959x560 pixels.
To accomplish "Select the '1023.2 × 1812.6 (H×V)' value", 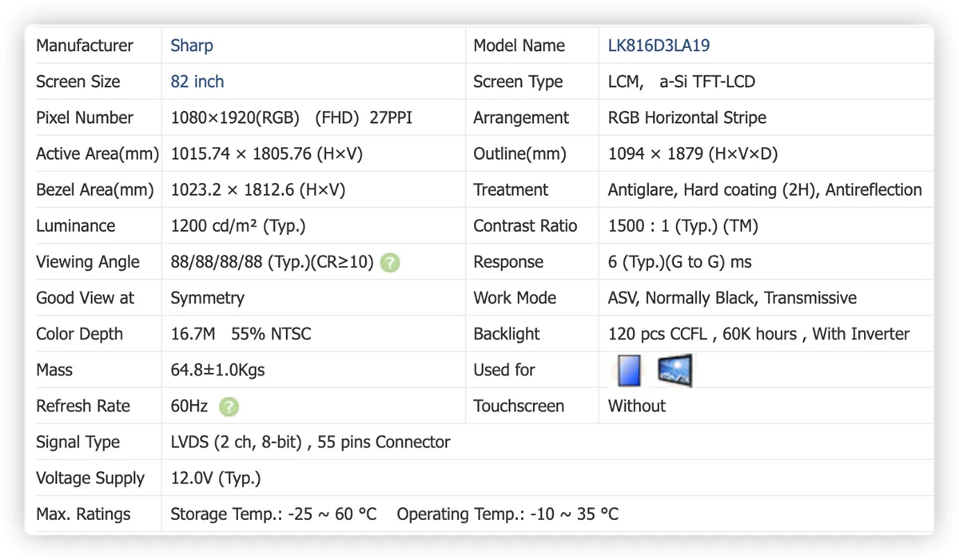I will coord(258,190).
